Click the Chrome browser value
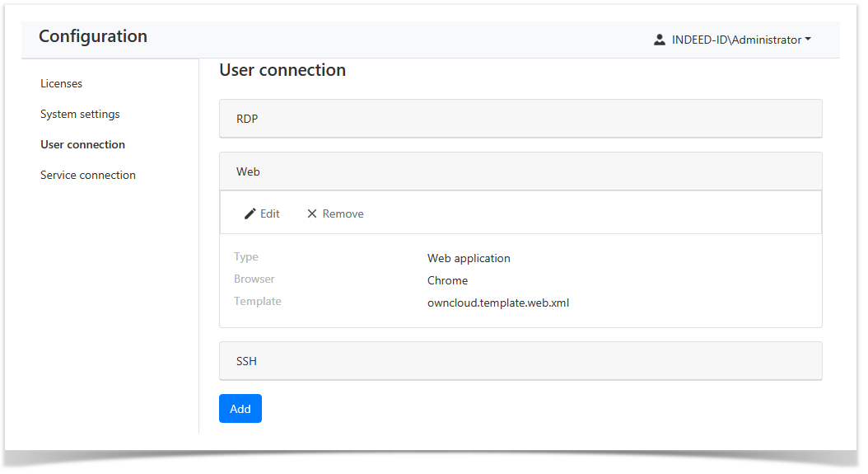 447,280
